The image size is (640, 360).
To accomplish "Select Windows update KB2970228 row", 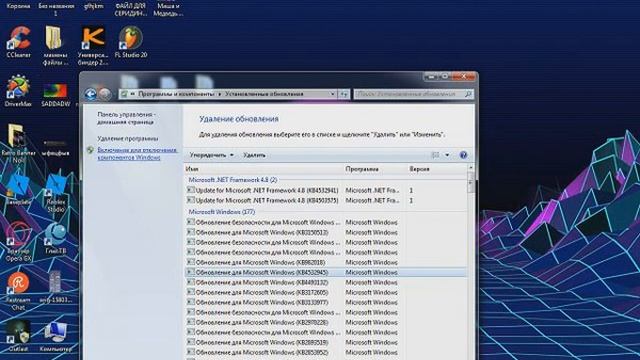I will (326, 322).
